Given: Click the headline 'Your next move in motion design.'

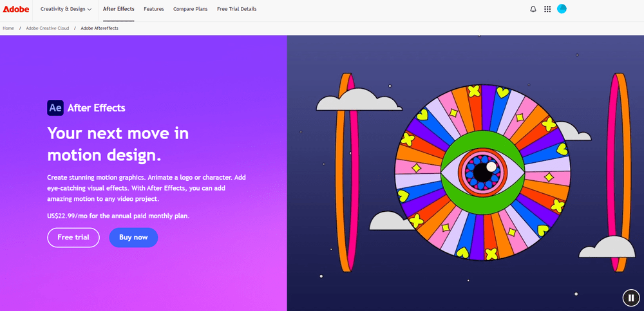Looking at the screenshot, I should coord(118,144).
